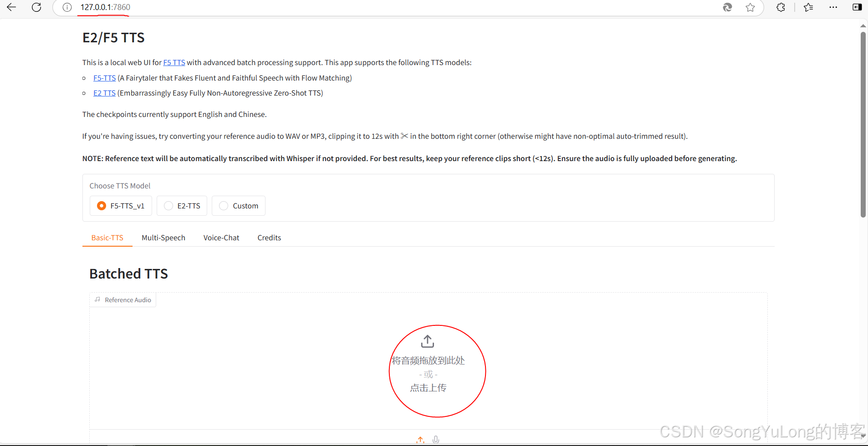Open the E2 TTS link in the bullet list
The width and height of the screenshot is (868, 446).
tap(104, 93)
